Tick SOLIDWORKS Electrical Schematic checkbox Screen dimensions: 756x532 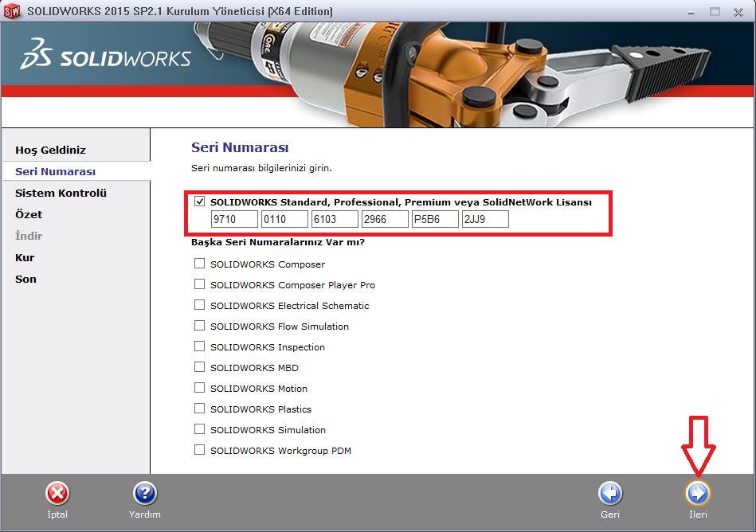(200, 305)
